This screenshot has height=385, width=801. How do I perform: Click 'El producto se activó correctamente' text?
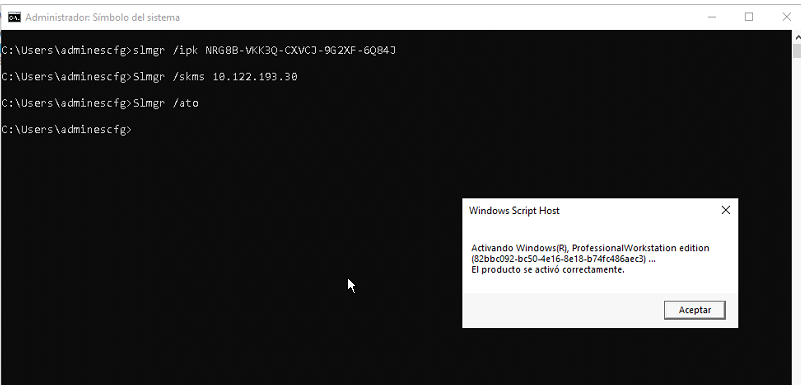click(x=548, y=270)
